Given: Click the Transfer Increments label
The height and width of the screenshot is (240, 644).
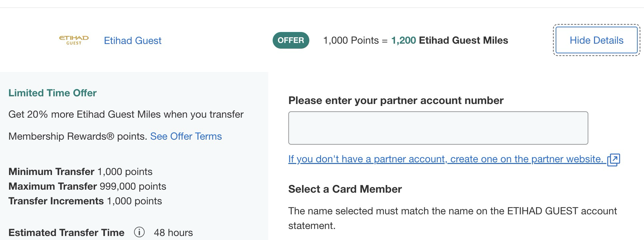Looking at the screenshot, I should 56,201.
